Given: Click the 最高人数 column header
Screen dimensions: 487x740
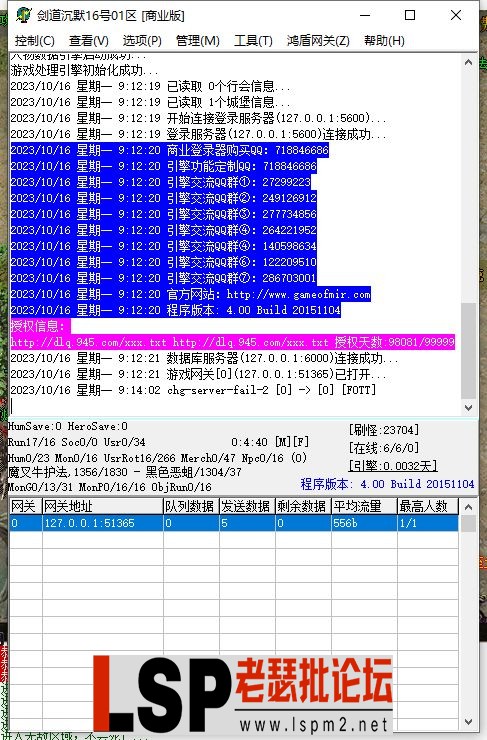Looking at the screenshot, I should click(x=428, y=506).
